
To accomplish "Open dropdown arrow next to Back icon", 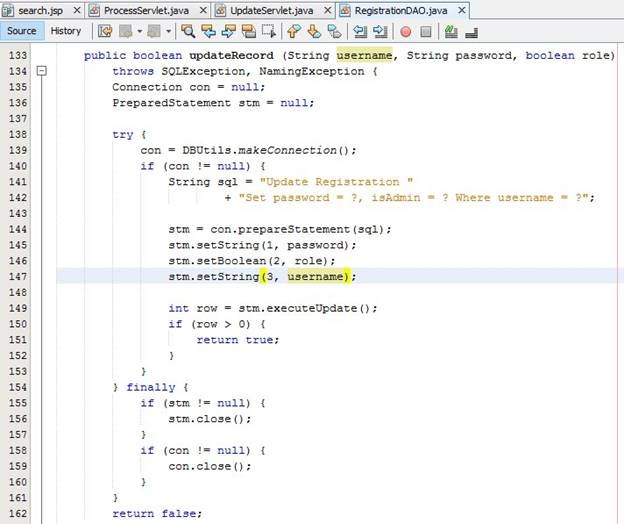I will (x=139, y=31).
